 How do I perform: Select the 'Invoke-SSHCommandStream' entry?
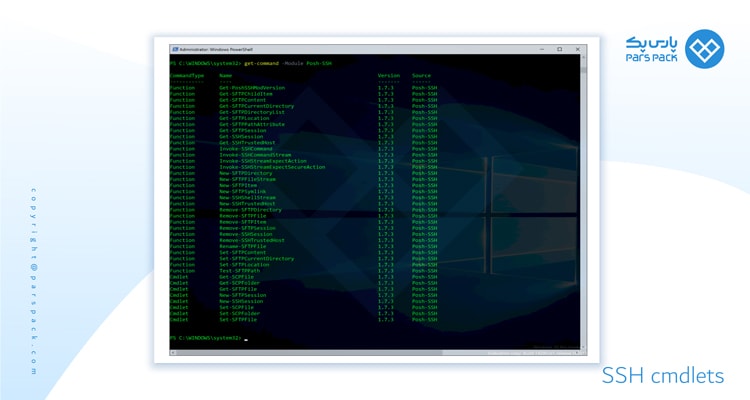pyautogui.click(x=255, y=155)
